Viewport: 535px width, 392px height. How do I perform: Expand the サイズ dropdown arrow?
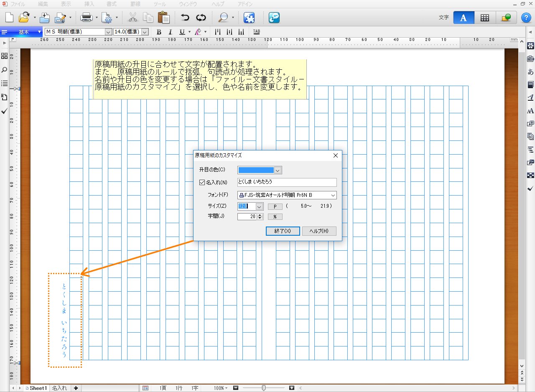(x=259, y=206)
